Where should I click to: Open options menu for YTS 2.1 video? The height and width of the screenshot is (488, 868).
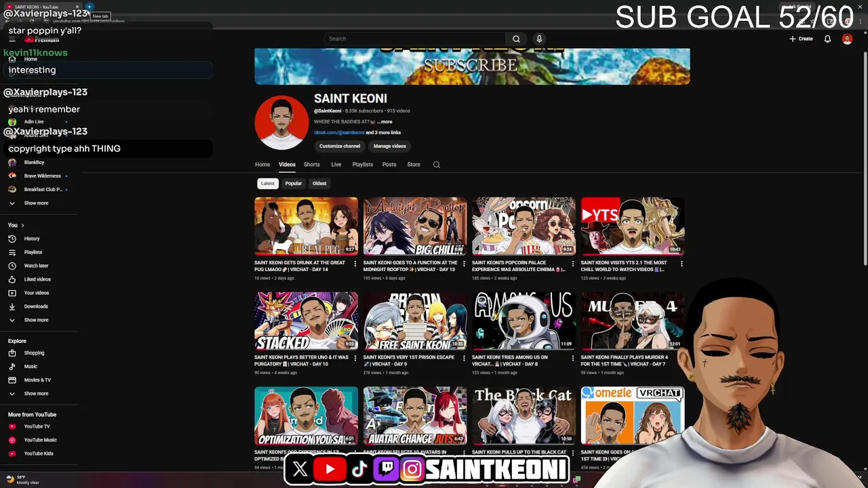[682, 264]
